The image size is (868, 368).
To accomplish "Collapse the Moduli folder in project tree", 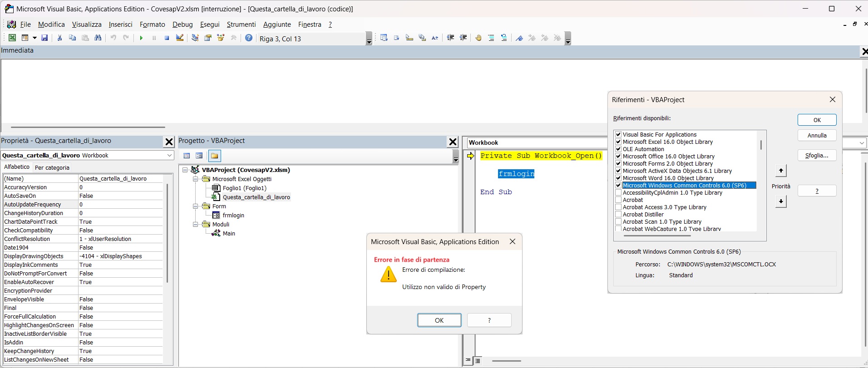I will tap(195, 225).
